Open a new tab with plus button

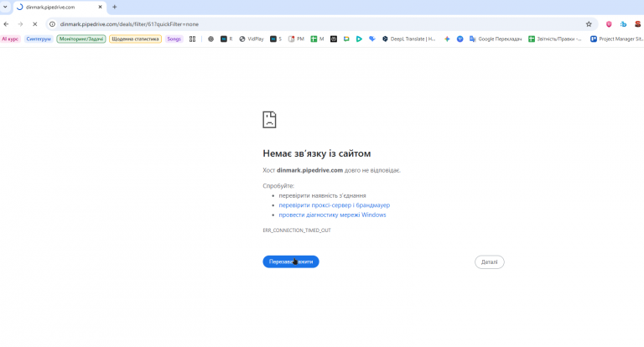(115, 7)
